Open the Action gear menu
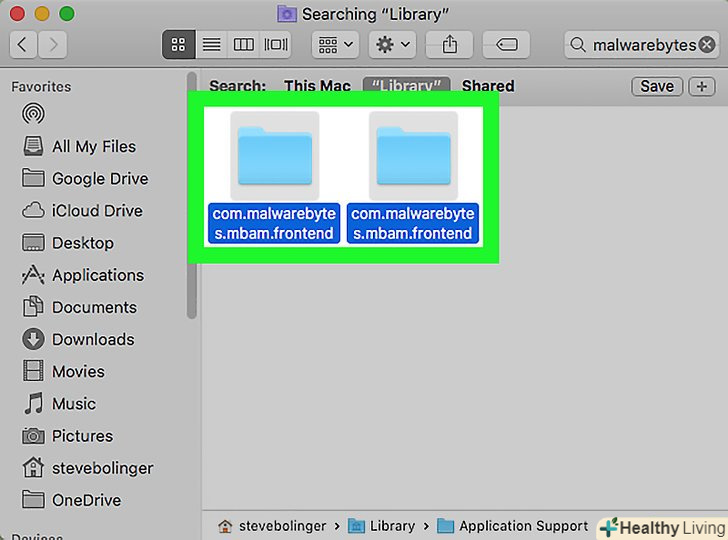Screen dimensions: 728x540 pos(392,45)
